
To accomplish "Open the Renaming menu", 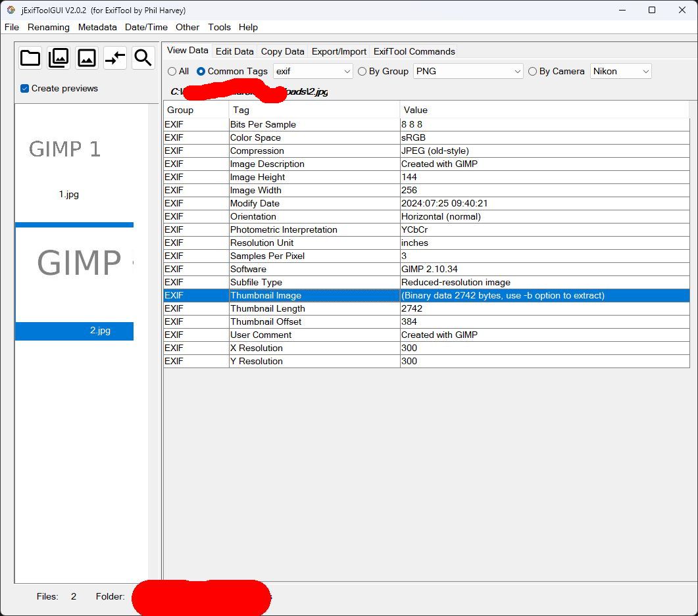I will coord(49,27).
